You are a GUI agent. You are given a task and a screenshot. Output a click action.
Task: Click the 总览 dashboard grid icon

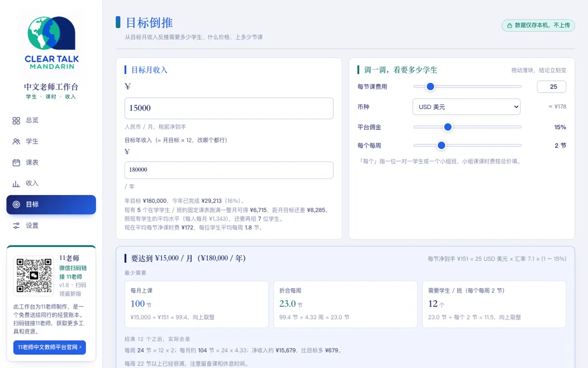pos(16,120)
